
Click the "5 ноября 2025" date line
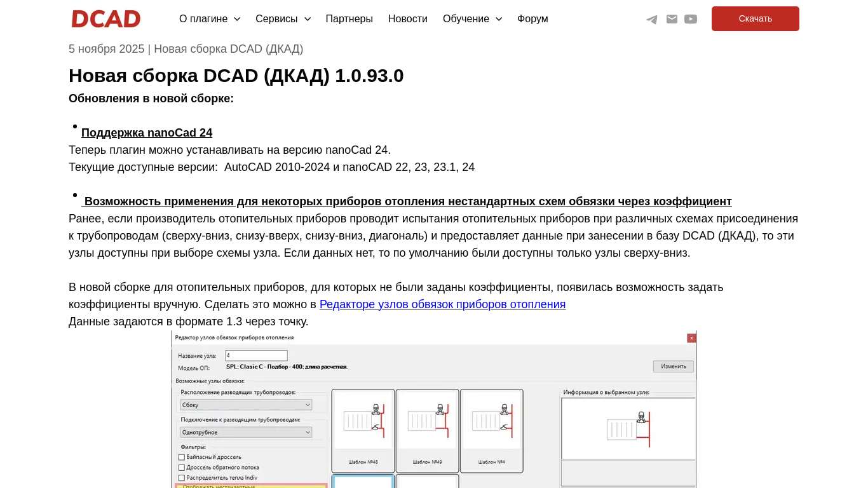point(186,49)
